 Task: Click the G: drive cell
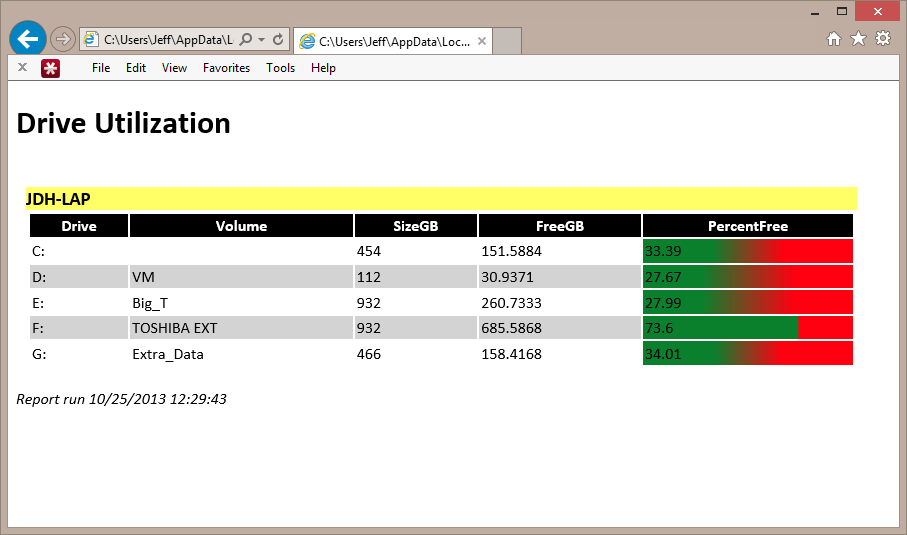(79, 354)
